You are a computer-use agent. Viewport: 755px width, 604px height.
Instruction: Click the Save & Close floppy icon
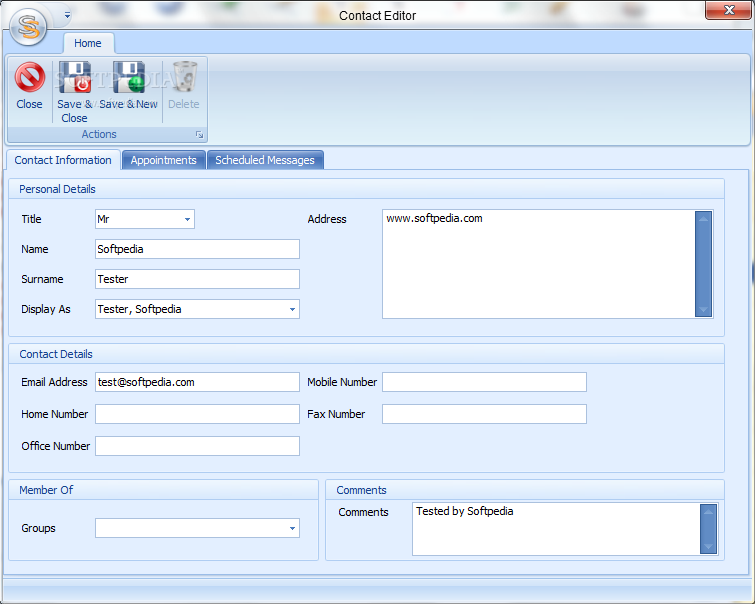coord(75,77)
